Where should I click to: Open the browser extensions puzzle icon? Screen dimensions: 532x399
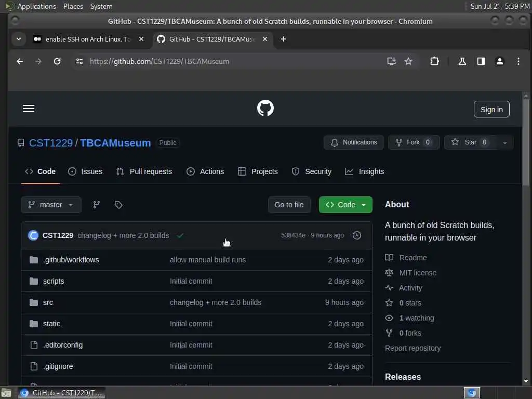click(434, 61)
